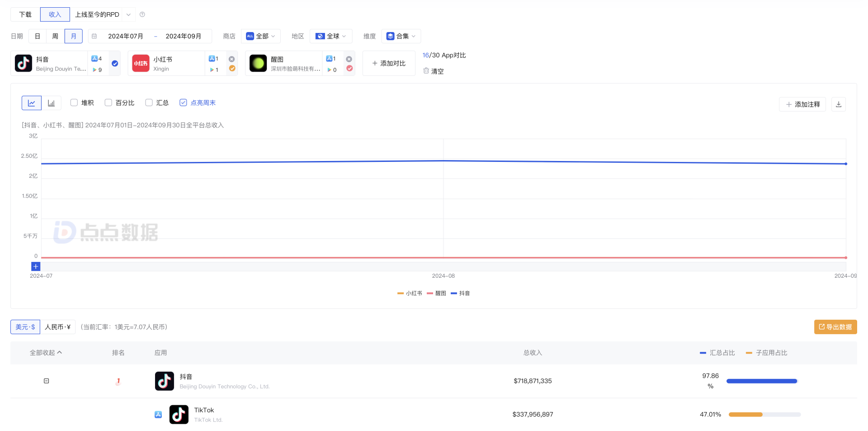Screen dimensions: 868x431
Task: Click calendar icon in date range
Action: [x=94, y=36]
